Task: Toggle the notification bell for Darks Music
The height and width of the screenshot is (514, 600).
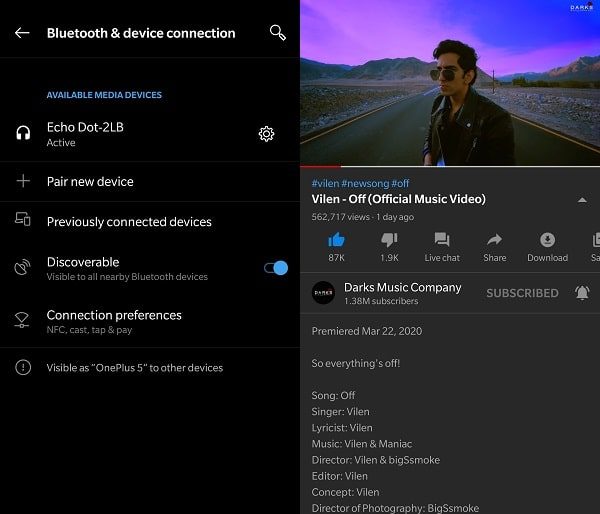Action: pos(582,293)
